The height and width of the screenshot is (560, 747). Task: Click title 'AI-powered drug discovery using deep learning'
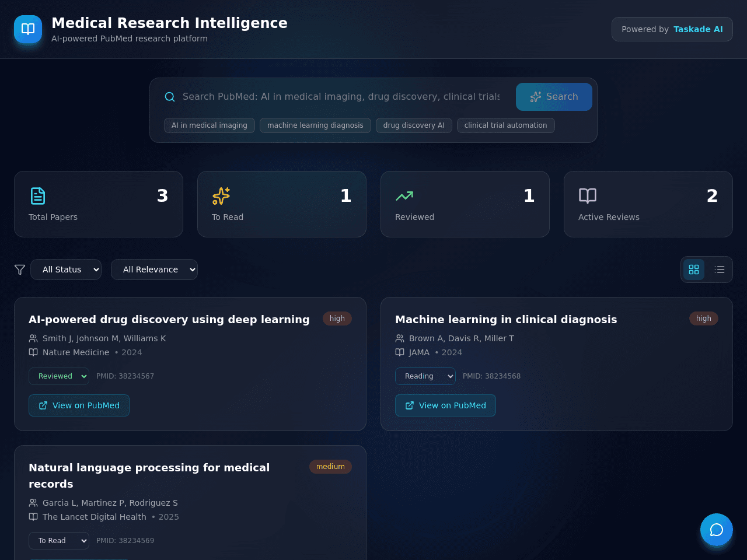(x=169, y=320)
